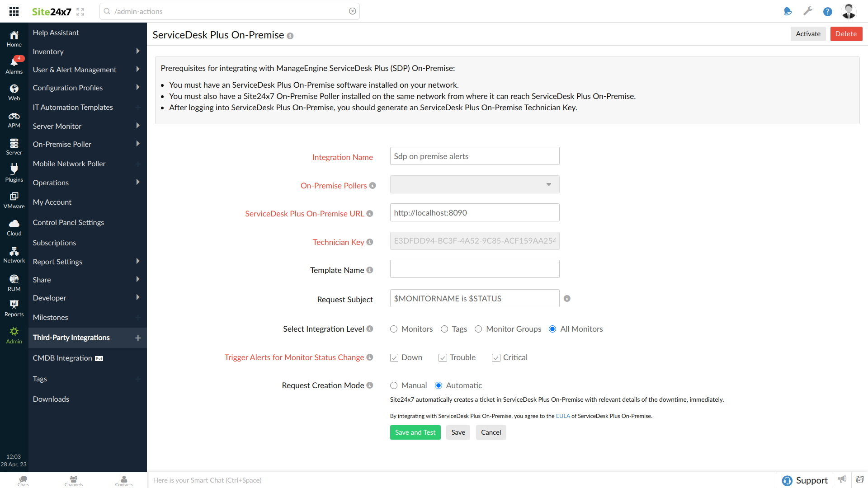This screenshot has width=868, height=488.
Task: Expand the On-Premise Pollers dropdown
Action: (x=549, y=185)
